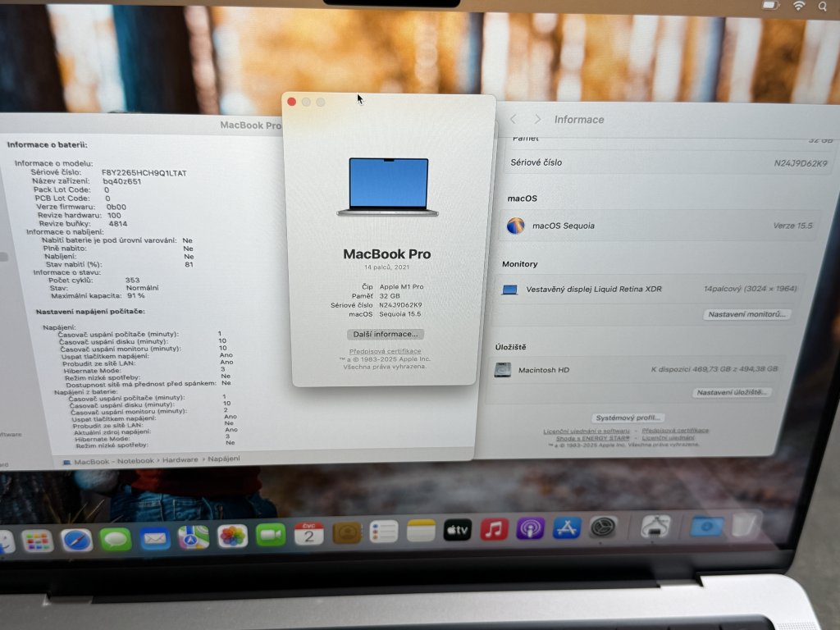Open System Information chip icon in Dock
The image size is (840, 630).
point(655,526)
